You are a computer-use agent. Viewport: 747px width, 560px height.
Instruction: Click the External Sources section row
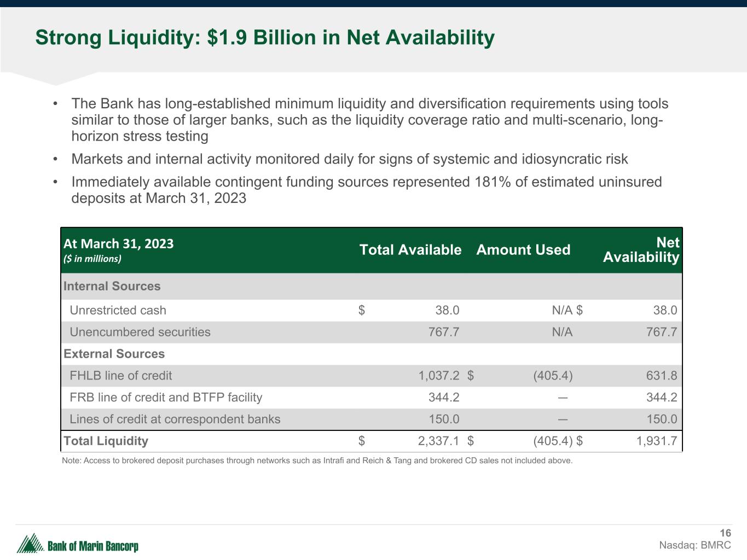pos(114,354)
